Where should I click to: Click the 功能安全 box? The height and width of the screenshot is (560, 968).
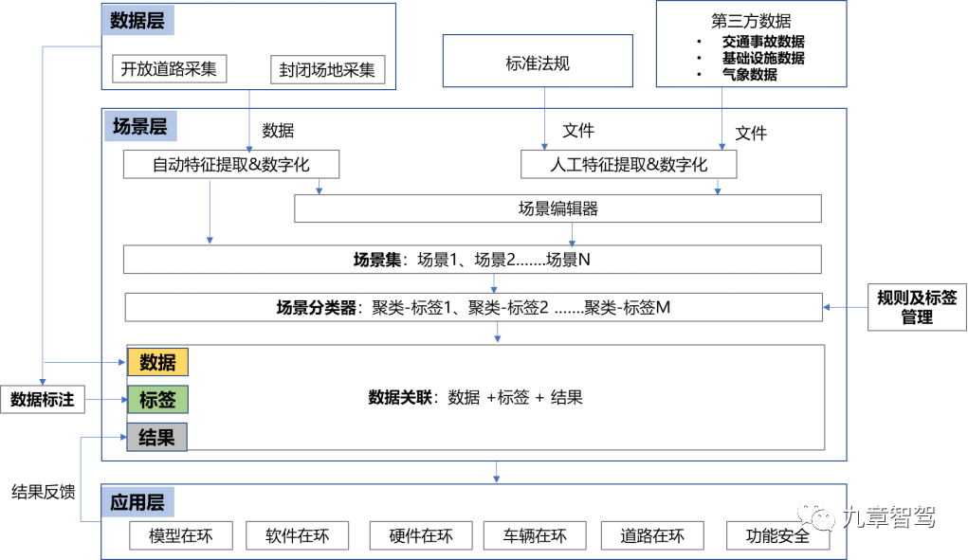point(776,535)
